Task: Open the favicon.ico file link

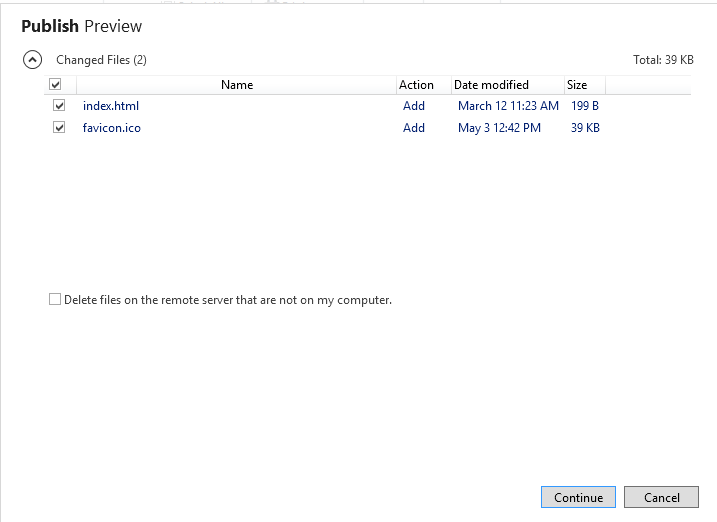Action: pyautogui.click(x=111, y=128)
